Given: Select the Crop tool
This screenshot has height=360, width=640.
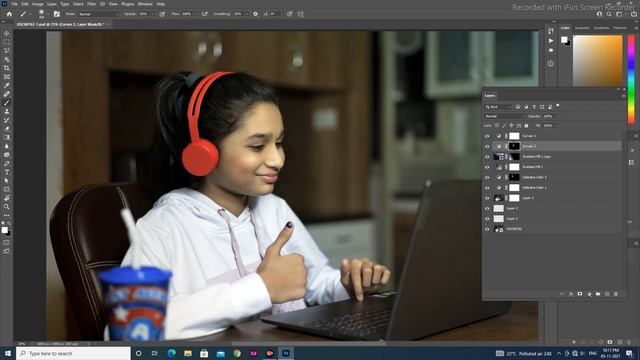Looking at the screenshot, I should [x=7, y=68].
